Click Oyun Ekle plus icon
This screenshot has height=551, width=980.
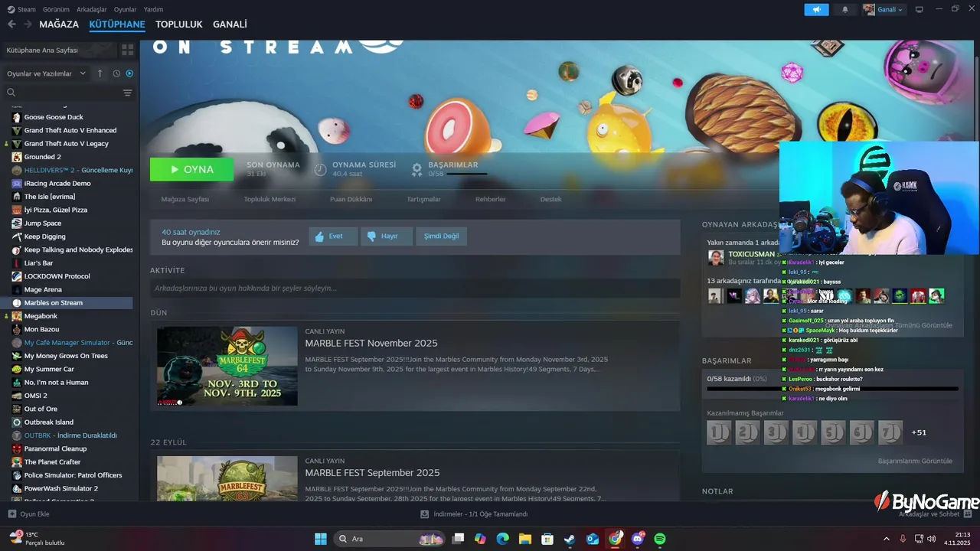11,514
